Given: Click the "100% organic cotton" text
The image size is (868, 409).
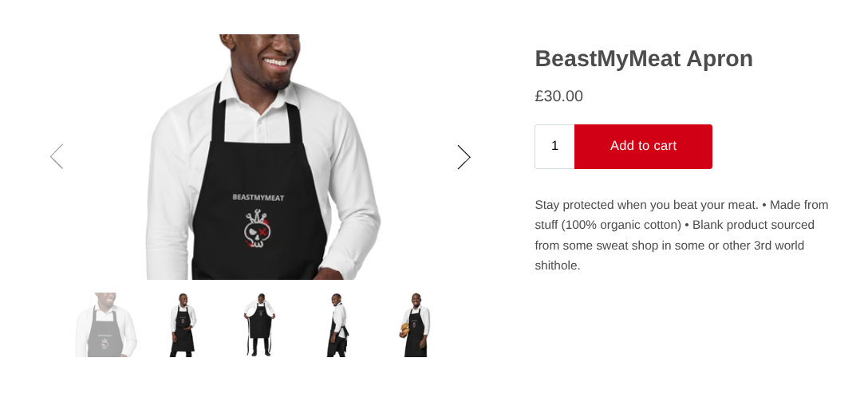Looking at the screenshot, I should click(621, 226).
